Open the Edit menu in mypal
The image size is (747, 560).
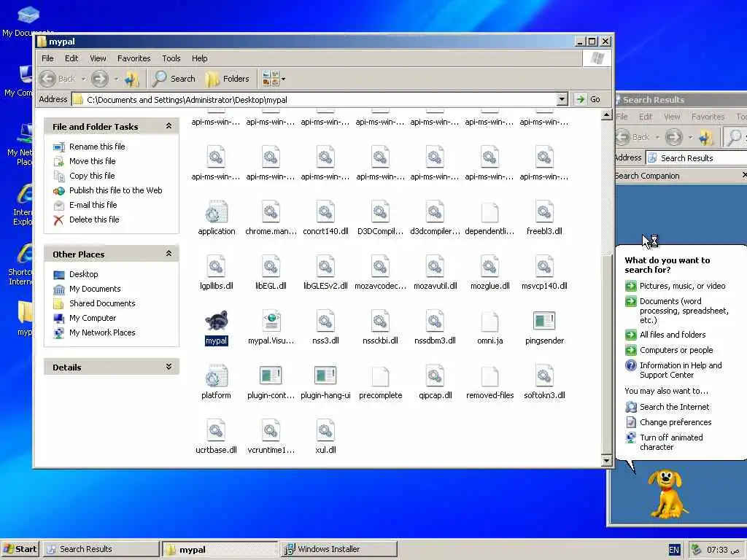[71, 58]
